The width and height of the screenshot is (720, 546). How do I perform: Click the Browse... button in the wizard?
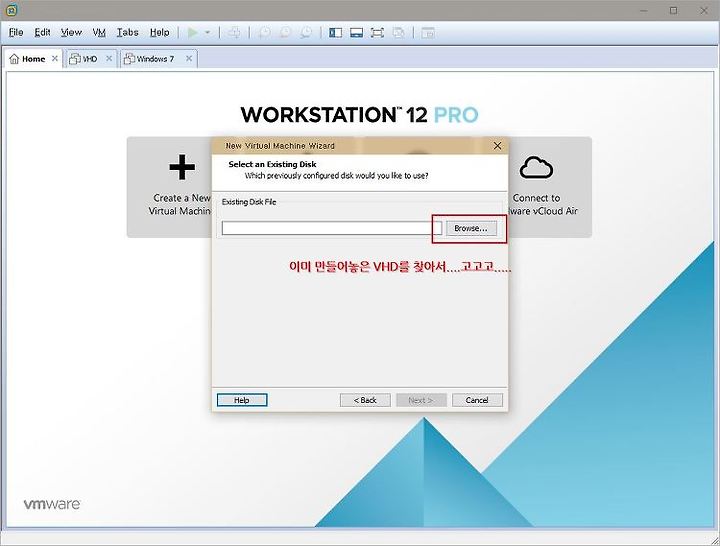471,228
